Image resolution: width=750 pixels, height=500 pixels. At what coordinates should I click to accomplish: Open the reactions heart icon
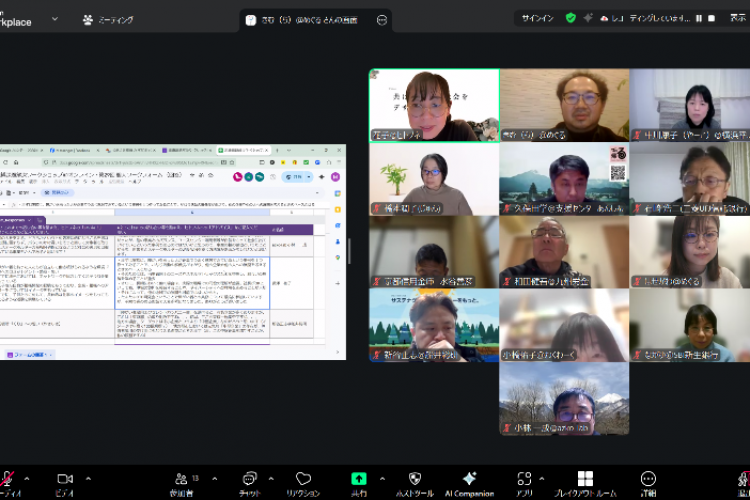pyautogui.click(x=302, y=479)
